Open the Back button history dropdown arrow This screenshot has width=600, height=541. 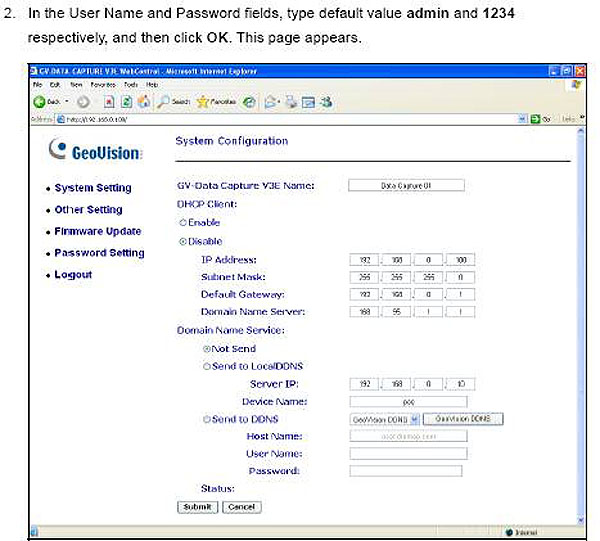coord(67,102)
